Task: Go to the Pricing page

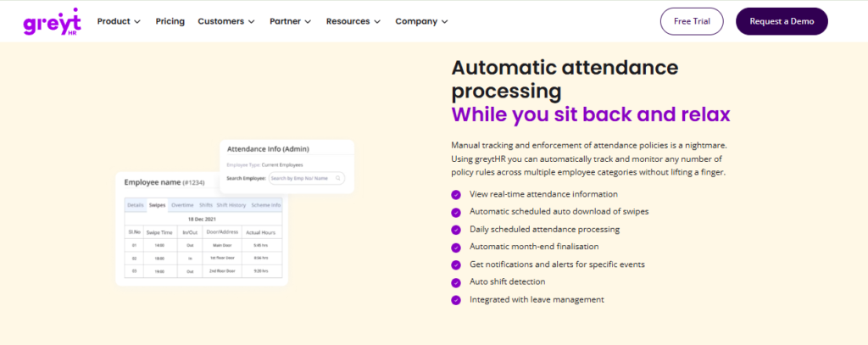Action: pos(170,21)
